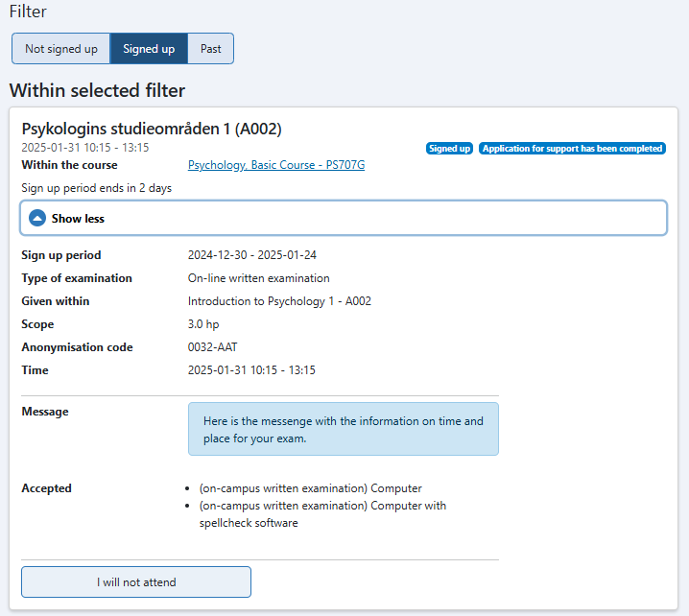Click the blue 'Signed up' status badge

tap(449, 149)
